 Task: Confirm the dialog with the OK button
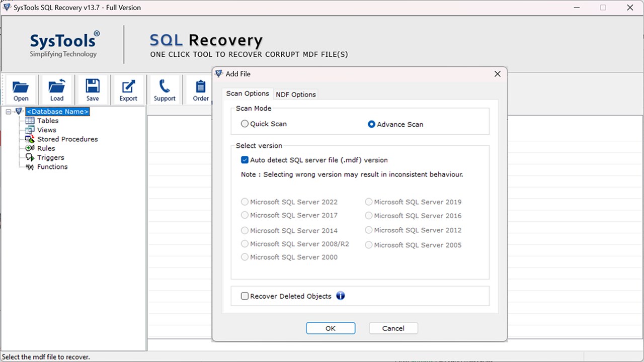(x=331, y=328)
